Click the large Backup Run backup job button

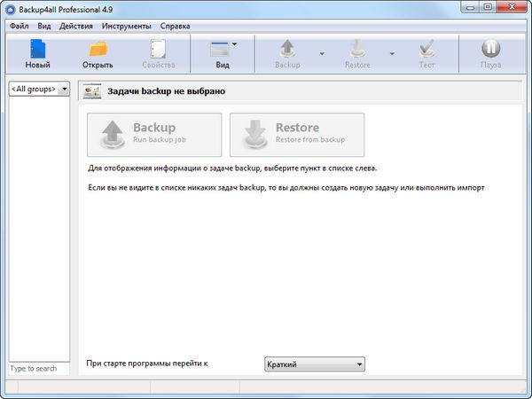click(154, 135)
